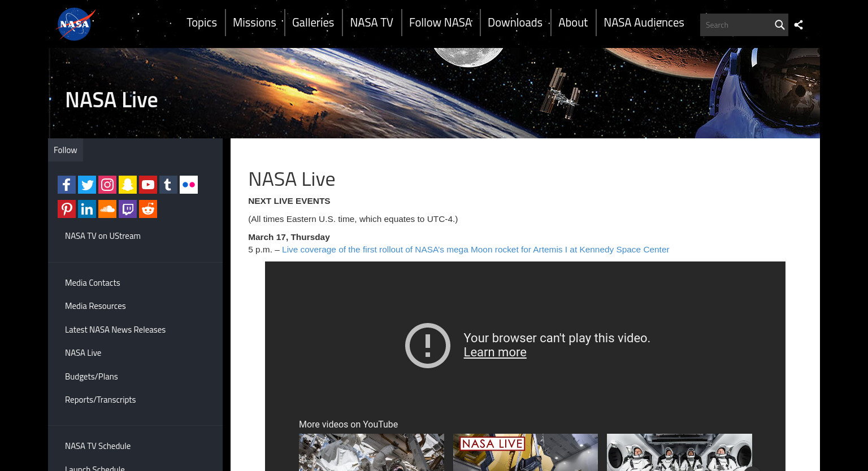The image size is (868, 471).
Task: Go to Media Contacts
Action: (93, 283)
